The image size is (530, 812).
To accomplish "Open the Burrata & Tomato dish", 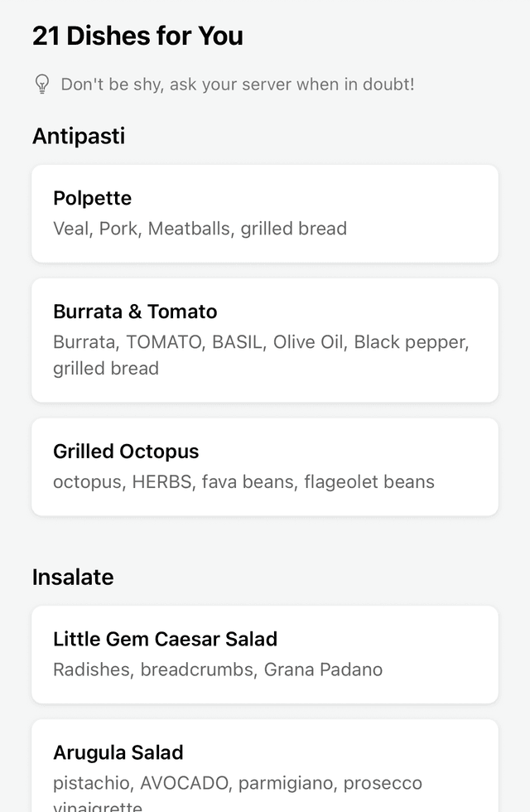I will point(265,340).
